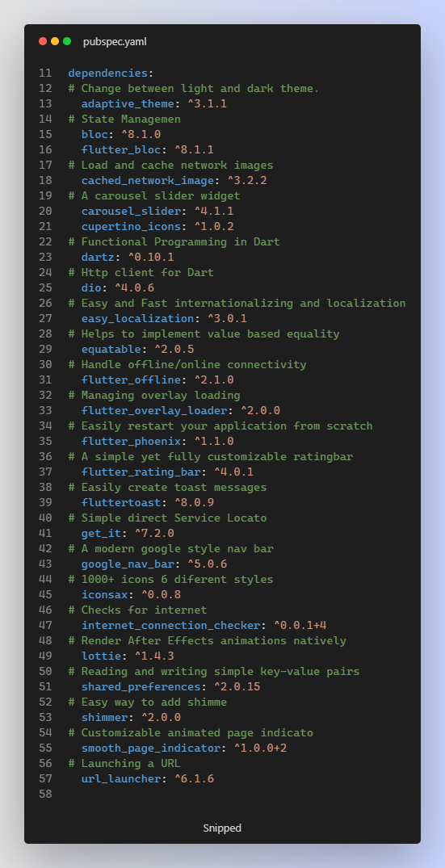Click the comment 'A modern google style nav bar'
This screenshot has height=868, width=445.
point(170,549)
